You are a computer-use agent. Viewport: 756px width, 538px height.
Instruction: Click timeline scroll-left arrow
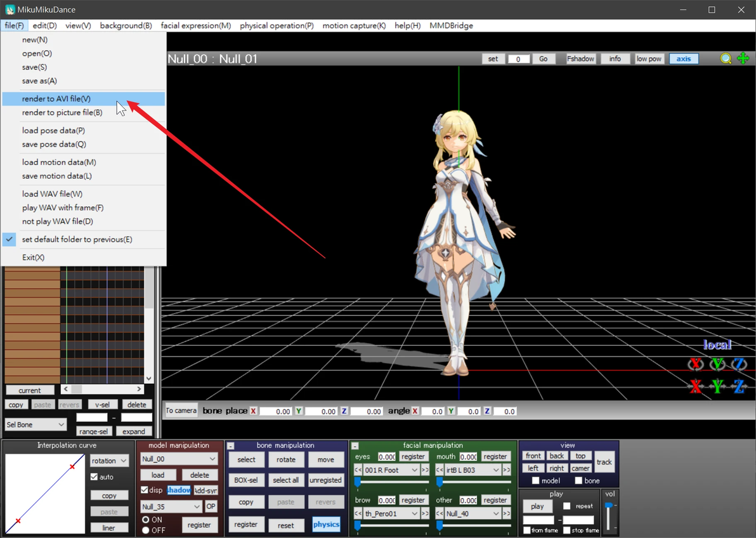click(x=66, y=389)
